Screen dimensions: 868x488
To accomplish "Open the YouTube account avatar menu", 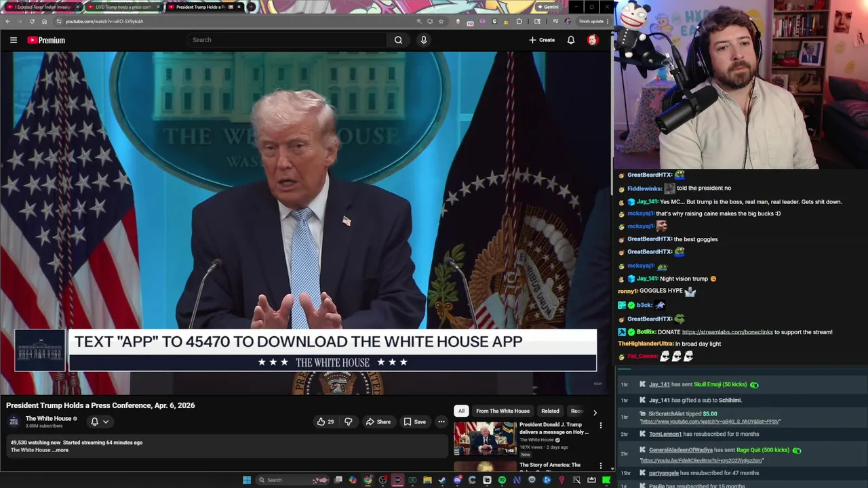I will 593,40.
